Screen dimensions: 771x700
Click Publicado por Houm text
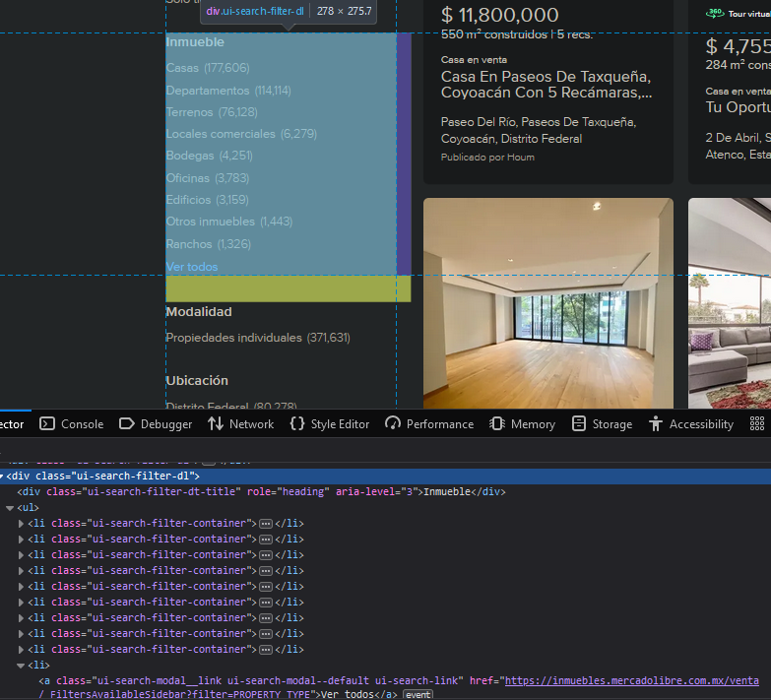487,158
